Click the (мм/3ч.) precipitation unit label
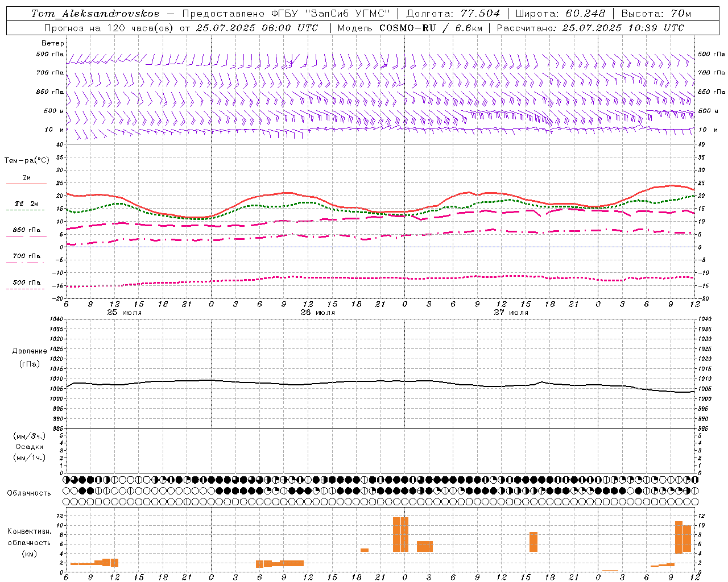Screen dimensions: 728x582 [30, 436]
